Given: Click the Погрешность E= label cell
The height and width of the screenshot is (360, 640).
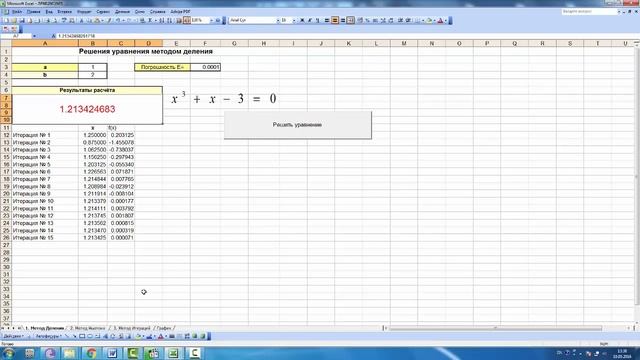Looking at the screenshot, I should tap(162, 67).
